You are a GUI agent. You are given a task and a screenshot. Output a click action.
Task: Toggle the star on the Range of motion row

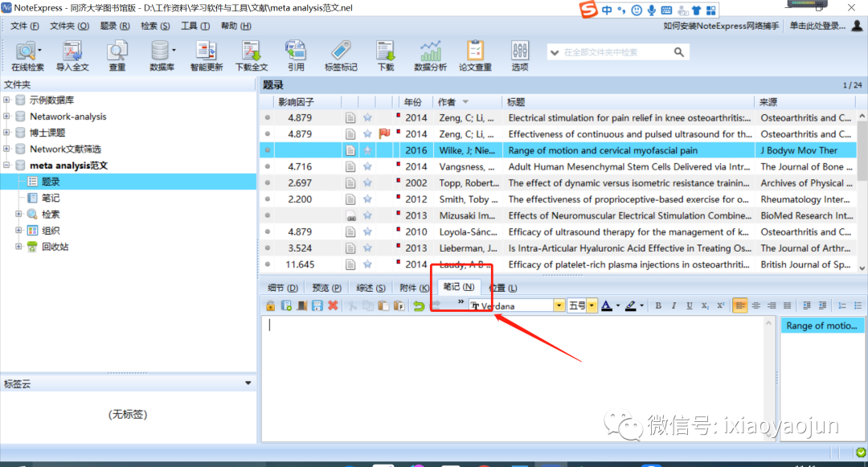tap(367, 150)
